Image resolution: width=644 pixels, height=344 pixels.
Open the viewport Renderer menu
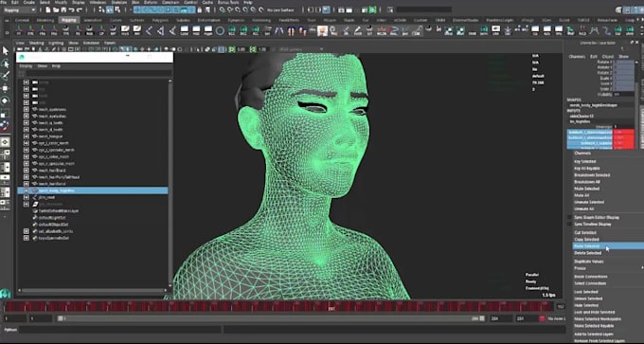tap(91, 43)
